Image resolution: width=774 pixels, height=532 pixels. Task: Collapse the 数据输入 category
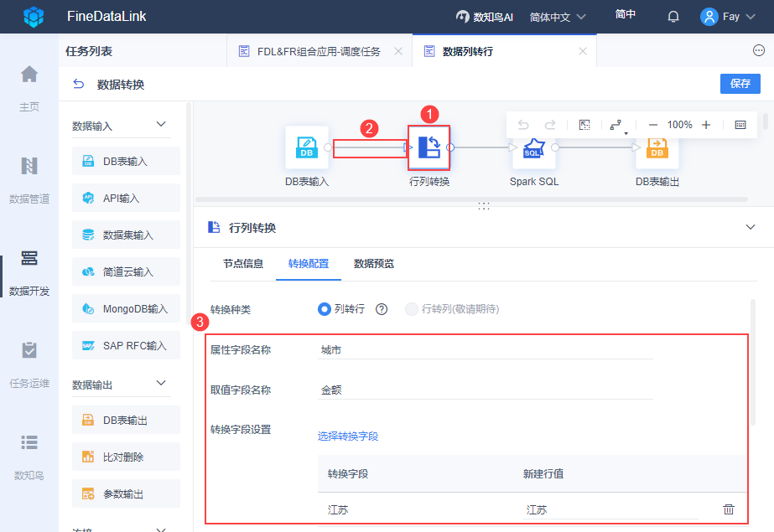coord(161,124)
